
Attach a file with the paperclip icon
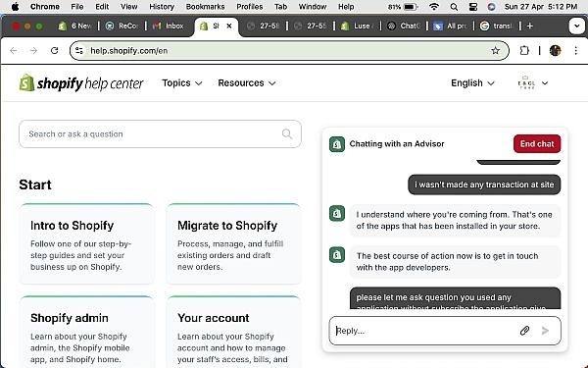tap(524, 331)
